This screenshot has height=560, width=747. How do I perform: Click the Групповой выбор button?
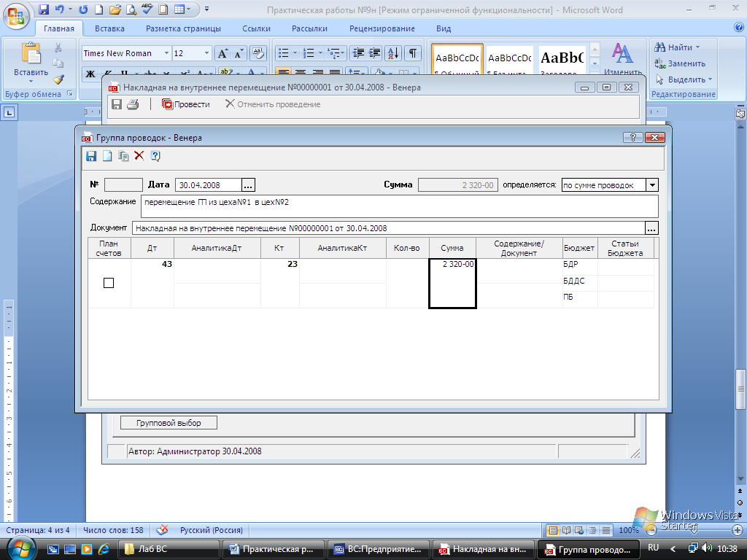point(169,423)
